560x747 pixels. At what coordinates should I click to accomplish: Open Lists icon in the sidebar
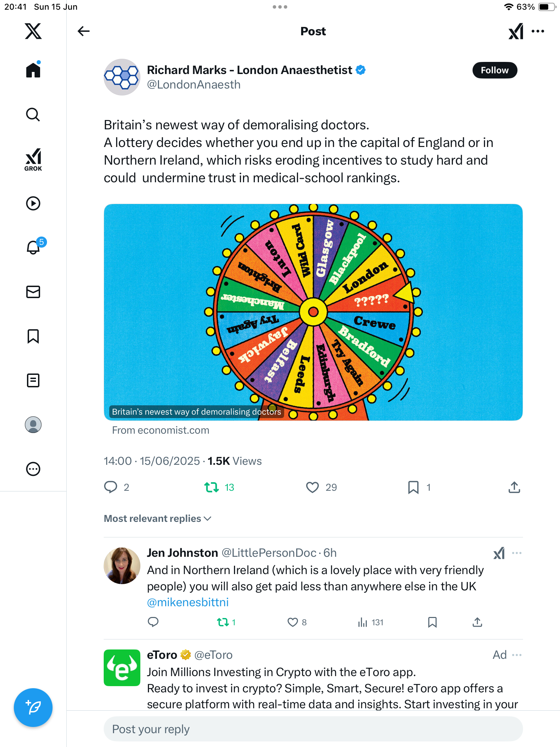[x=33, y=380]
